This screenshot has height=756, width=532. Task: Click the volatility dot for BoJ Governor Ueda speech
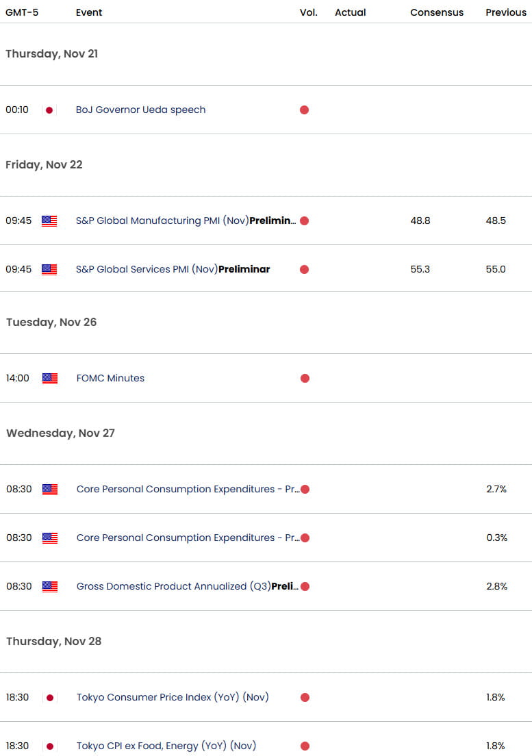(304, 110)
